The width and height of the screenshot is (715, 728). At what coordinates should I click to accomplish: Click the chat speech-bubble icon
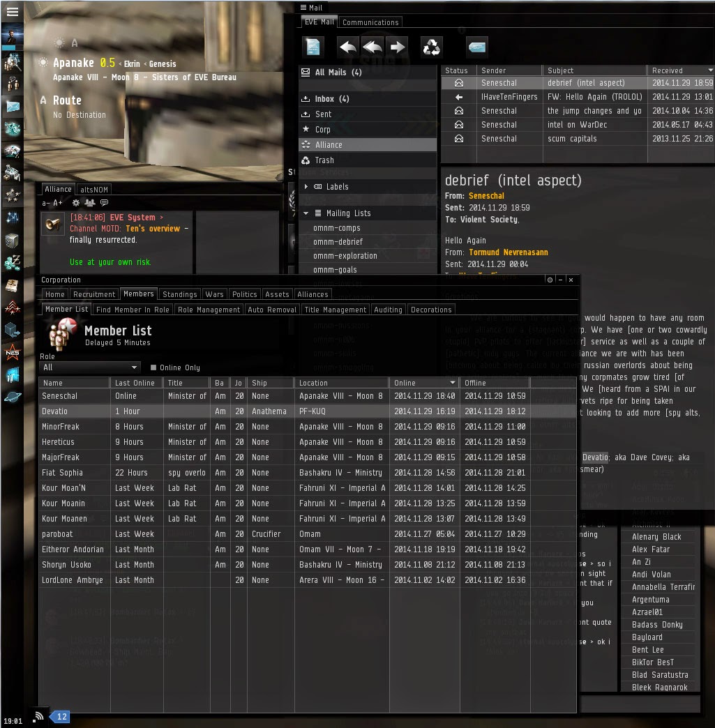[104, 203]
